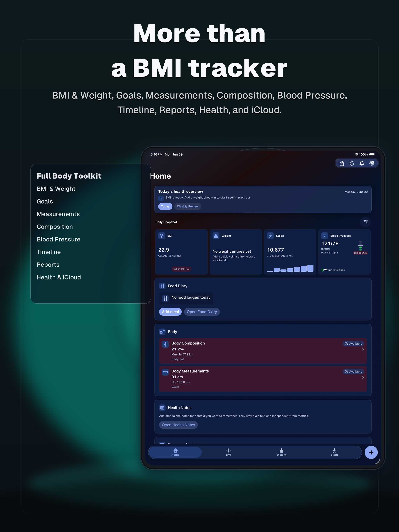Viewport: 399px width, 532px height.
Task: Tap the Body Composition person icon
Action: click(x=165, y=344)
